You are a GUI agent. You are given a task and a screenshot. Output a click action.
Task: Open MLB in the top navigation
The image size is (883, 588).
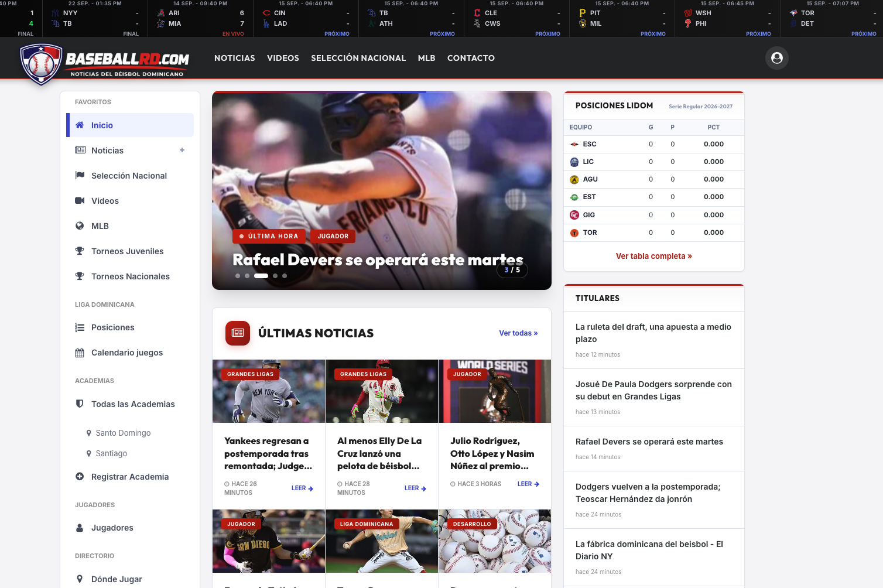tap(427, 58)
